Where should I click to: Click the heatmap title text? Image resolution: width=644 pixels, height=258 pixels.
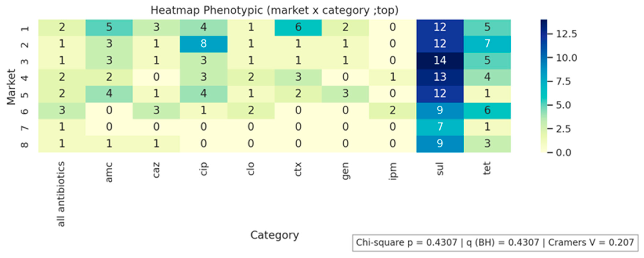tap(274, 10)
